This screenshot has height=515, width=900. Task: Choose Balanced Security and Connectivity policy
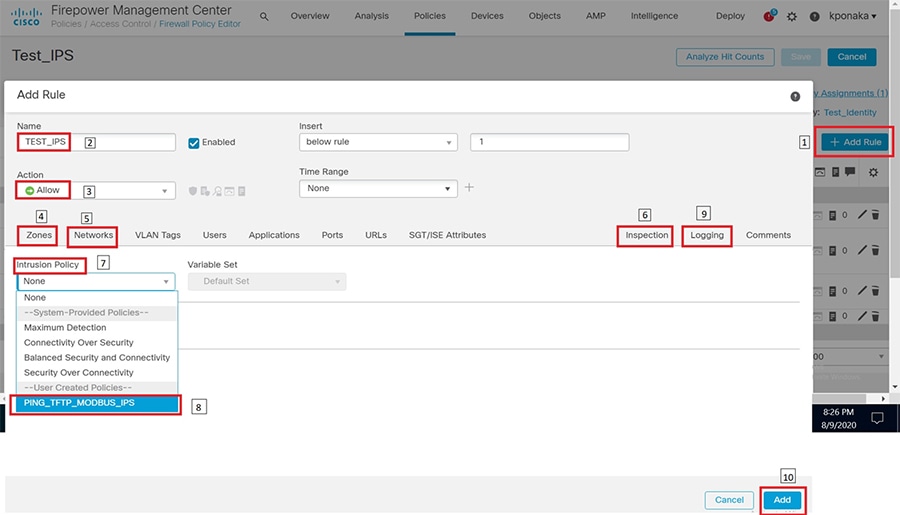(97, 357)
